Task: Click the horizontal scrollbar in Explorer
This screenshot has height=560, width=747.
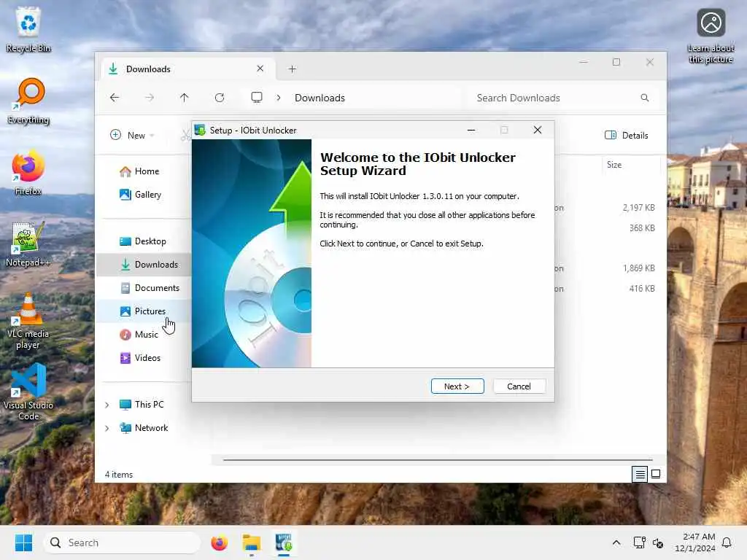Action: [x=438, y=460]
